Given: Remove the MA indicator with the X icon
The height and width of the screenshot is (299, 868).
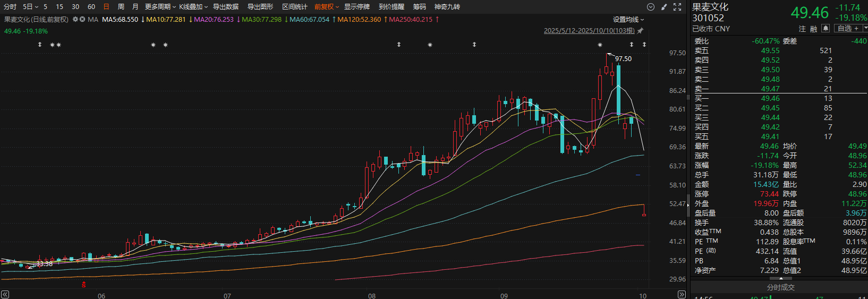Looking at the screenshot, I should point(82,20).
